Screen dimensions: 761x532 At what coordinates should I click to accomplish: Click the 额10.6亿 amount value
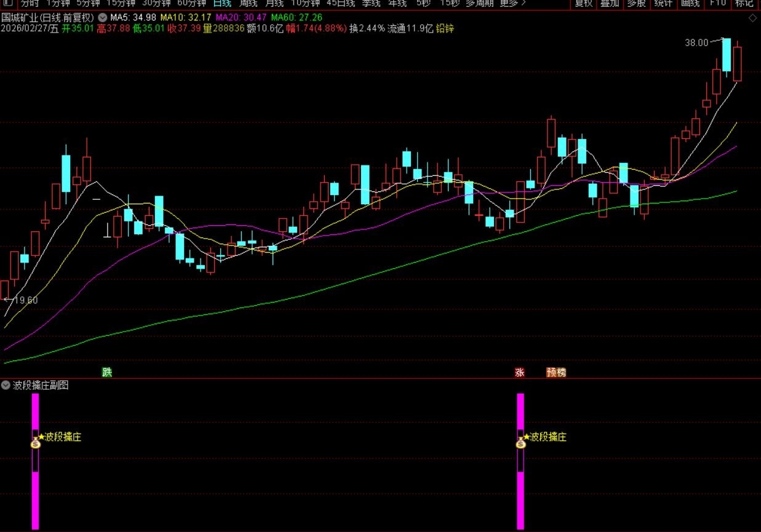[265, 28]
